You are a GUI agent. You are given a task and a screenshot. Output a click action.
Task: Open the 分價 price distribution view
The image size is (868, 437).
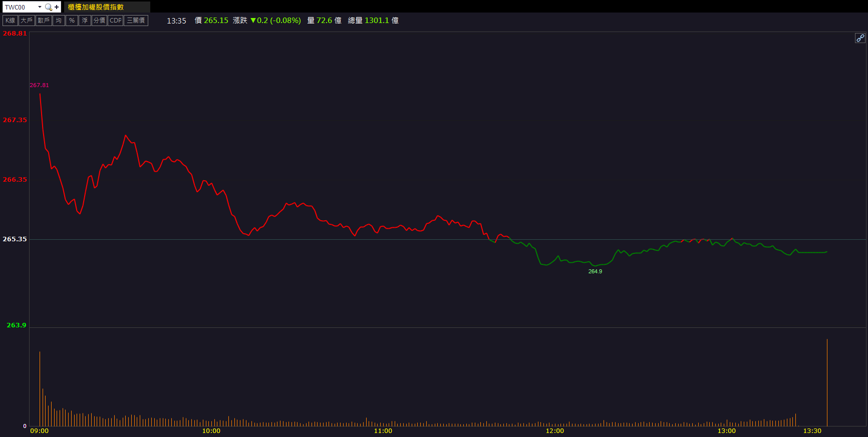[99, 21]
